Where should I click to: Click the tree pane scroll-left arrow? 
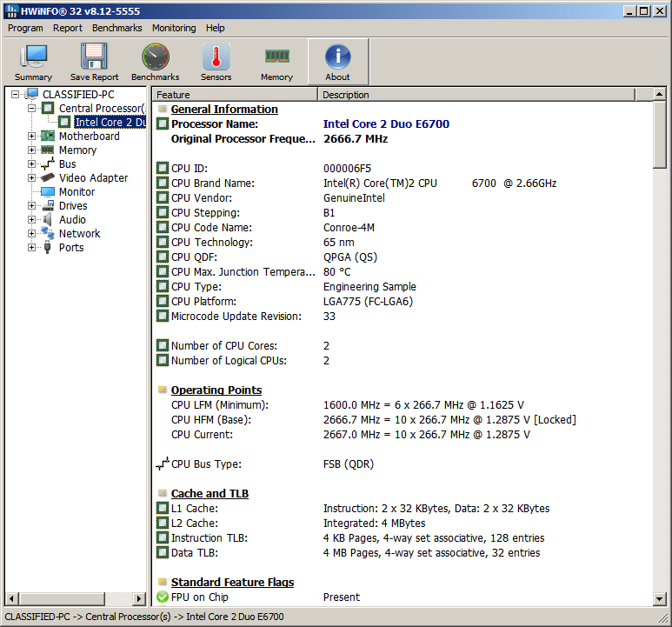click(x=12, y=598)
